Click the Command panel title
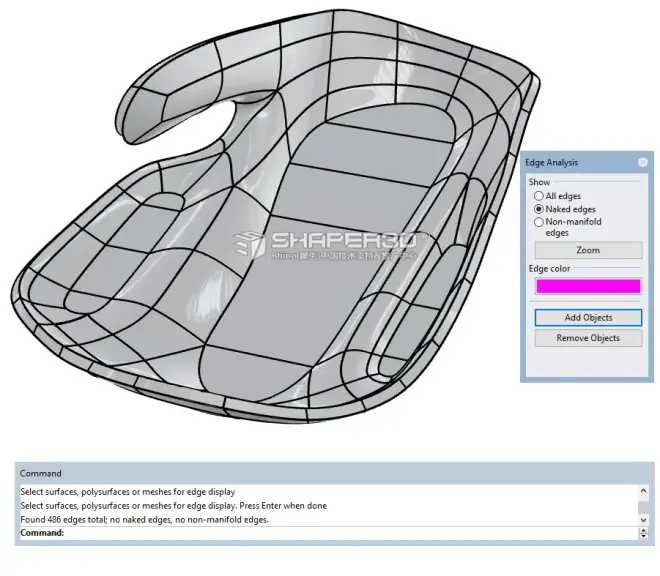The width and height of the screenshot is (660, 576). click(x=40, y=474)
